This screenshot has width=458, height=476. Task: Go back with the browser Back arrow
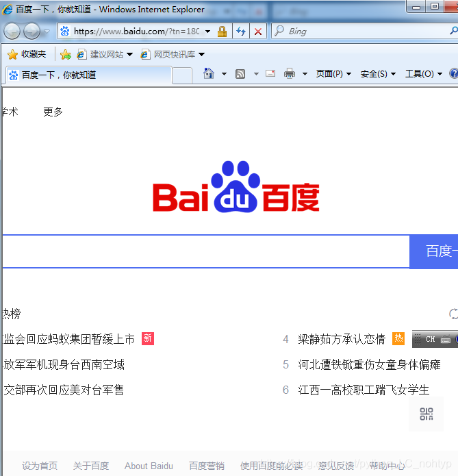tap(12, 31)
